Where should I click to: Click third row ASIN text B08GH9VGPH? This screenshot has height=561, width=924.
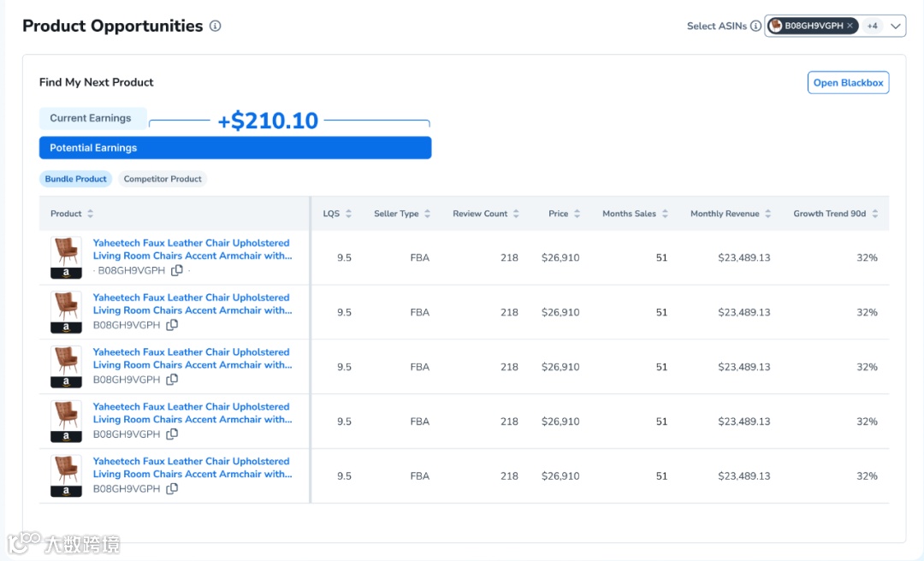[x=127, y=380]
